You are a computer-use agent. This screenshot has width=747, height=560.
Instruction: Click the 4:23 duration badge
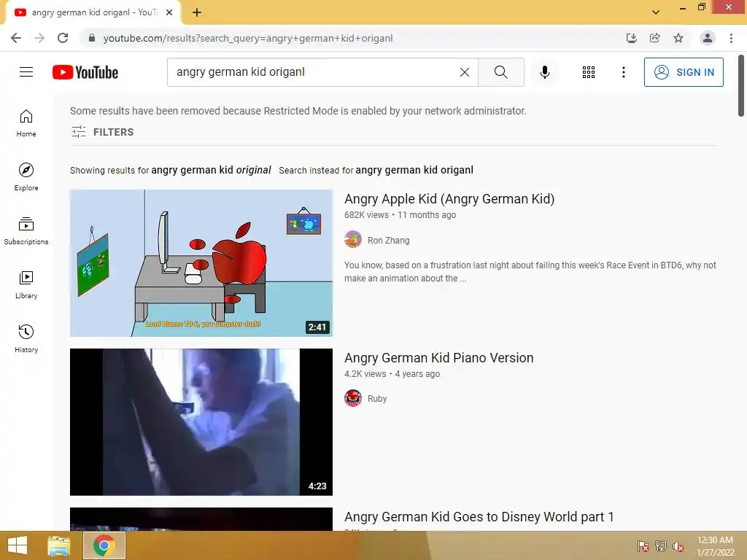click(317, 486)
